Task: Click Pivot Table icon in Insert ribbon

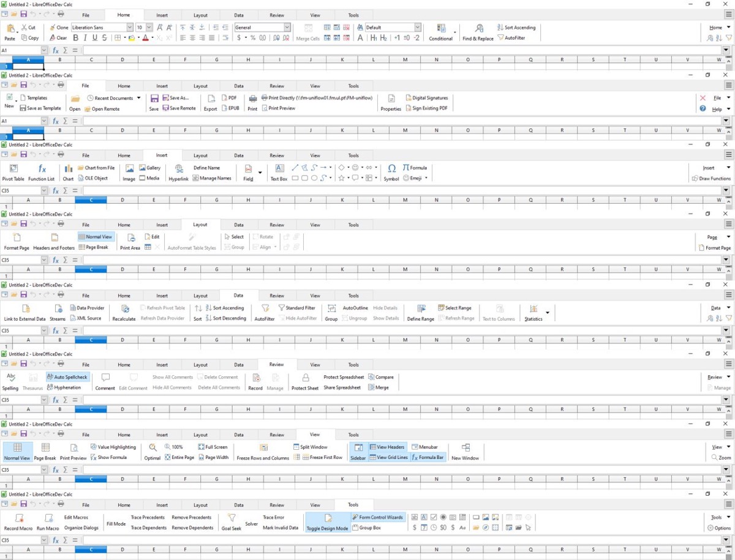Action: [13, 168]
